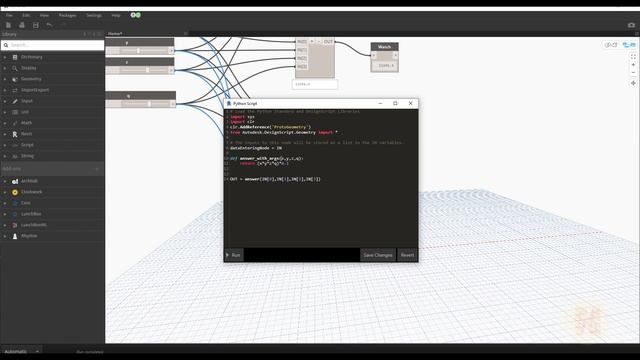The height and width of the screenshot is (360, 640).
Task: Click Run in the Python Script window
Action: (x=234, y=255)
